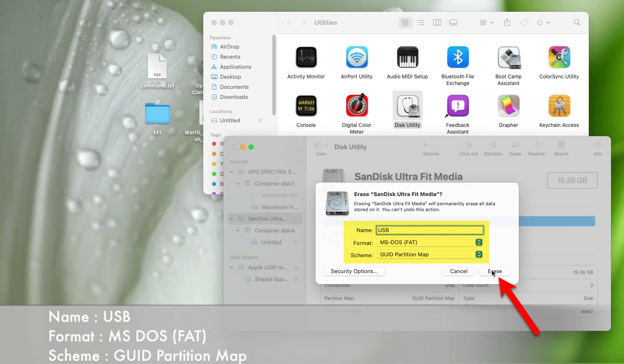Collapse Container disk4 entry
The height and width of the screenshot is (364, 624).
tap(238, 230)
